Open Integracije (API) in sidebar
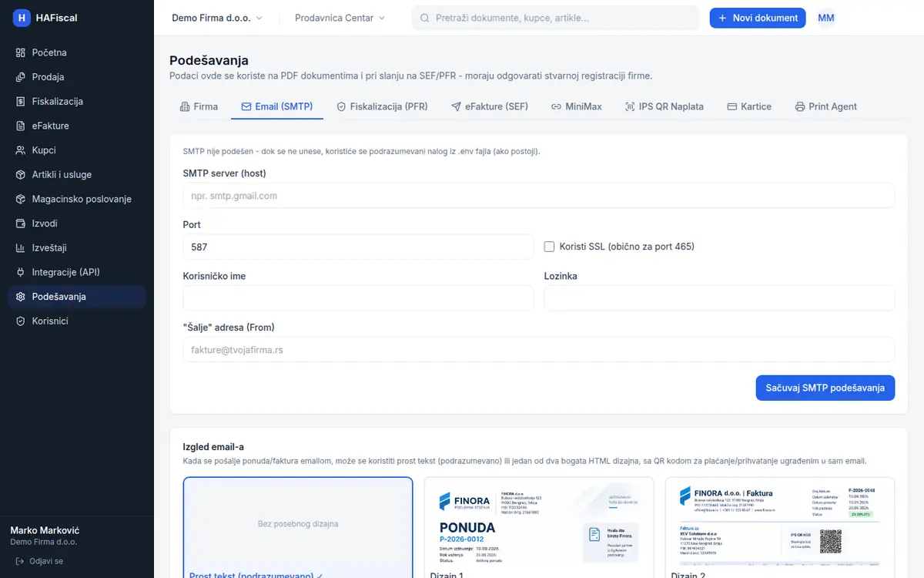Viewport: 924px width, 578px height. pos(77,272)
